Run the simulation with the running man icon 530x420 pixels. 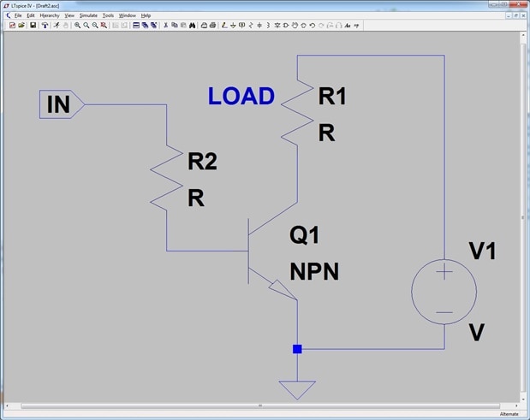[57, 26]
